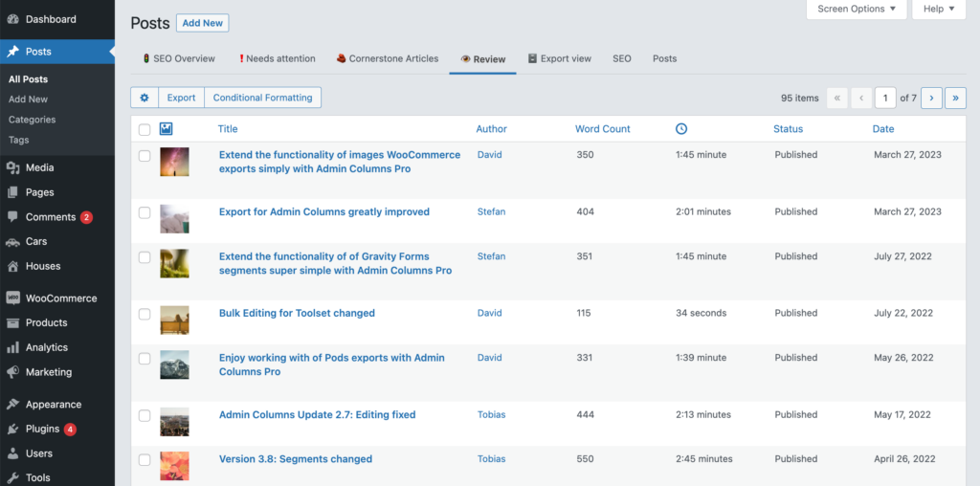Viewport: 980px width, 486px height.
Task: Open Conditional Formatting
Action: (262, 98)
